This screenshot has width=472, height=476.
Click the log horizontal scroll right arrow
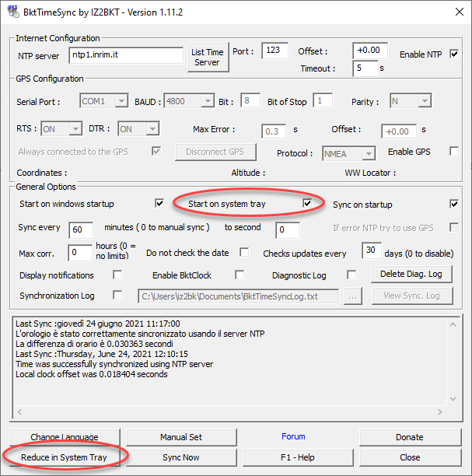coord(440,411)
